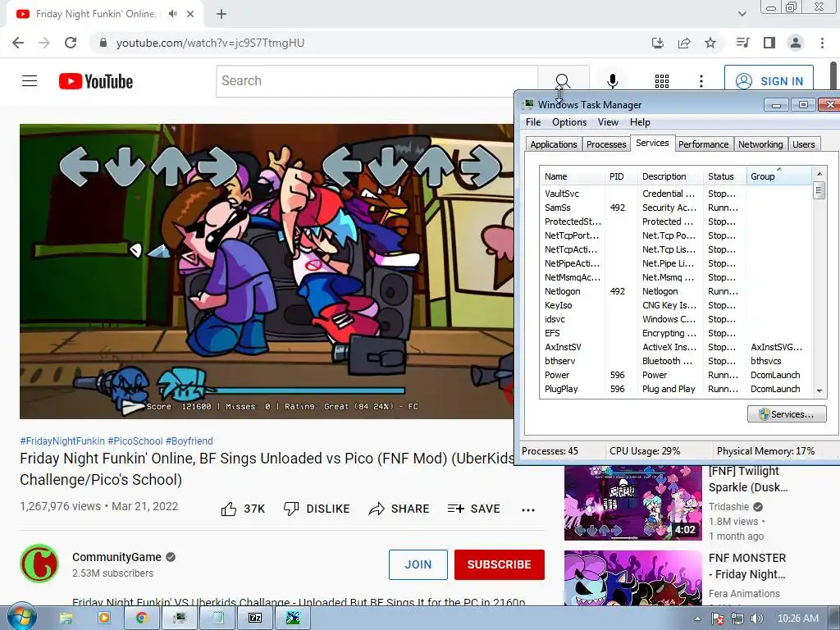Sort services by the Name column

click(572, 176)
